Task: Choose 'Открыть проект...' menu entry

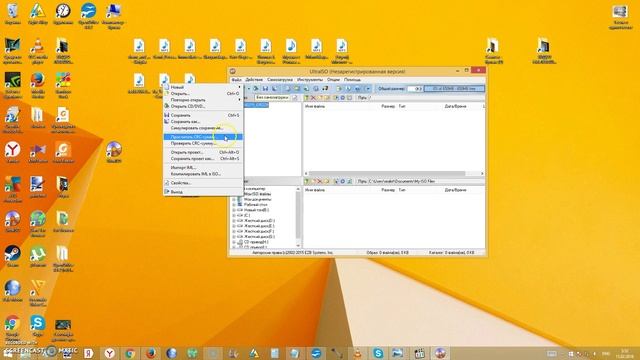Action: pos(203,152)
